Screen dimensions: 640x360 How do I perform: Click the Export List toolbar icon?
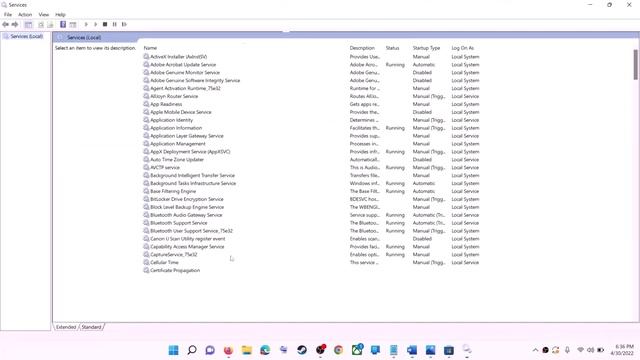point(50,24)
